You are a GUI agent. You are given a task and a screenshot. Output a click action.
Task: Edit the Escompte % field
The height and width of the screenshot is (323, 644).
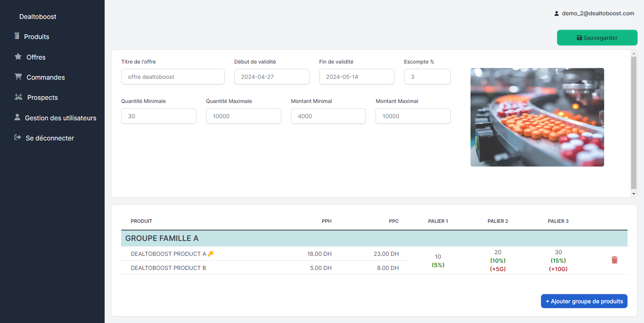[427, 77]
